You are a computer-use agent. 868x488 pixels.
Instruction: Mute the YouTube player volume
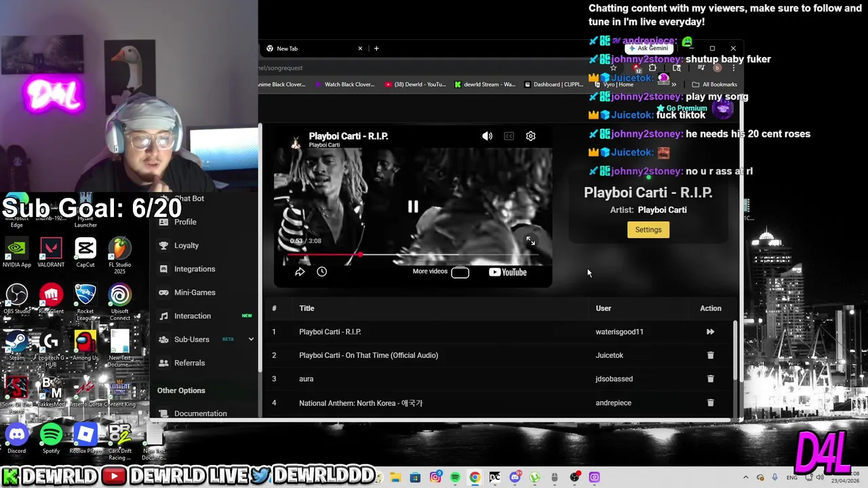point(487,136)
